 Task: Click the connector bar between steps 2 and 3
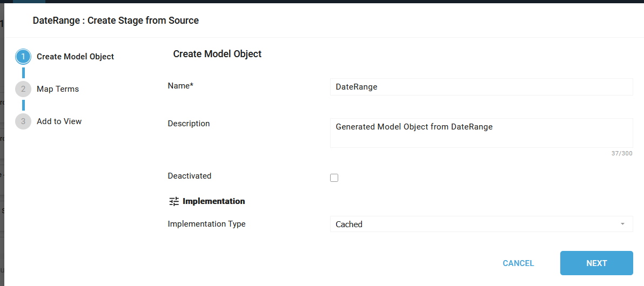(23, 105)
